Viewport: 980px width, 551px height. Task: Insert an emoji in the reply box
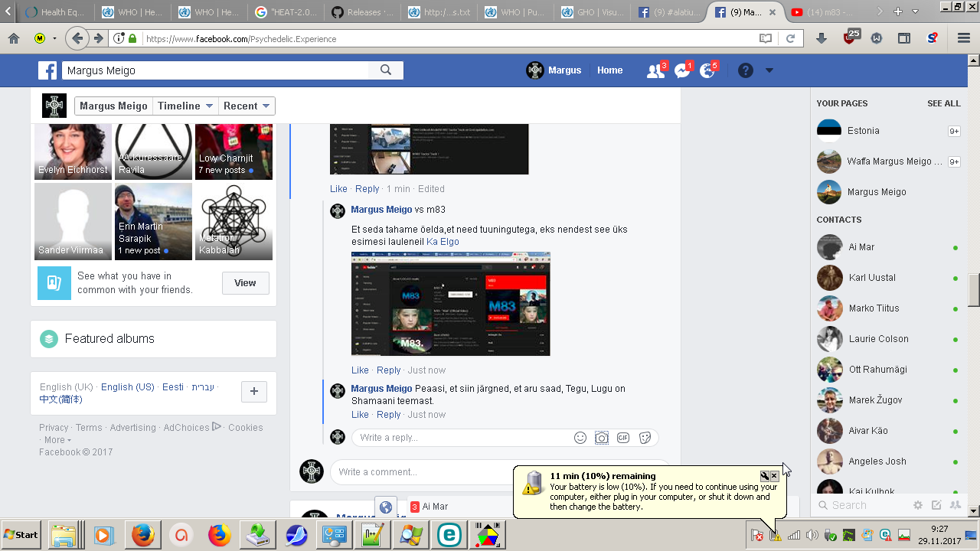(580, 438)
